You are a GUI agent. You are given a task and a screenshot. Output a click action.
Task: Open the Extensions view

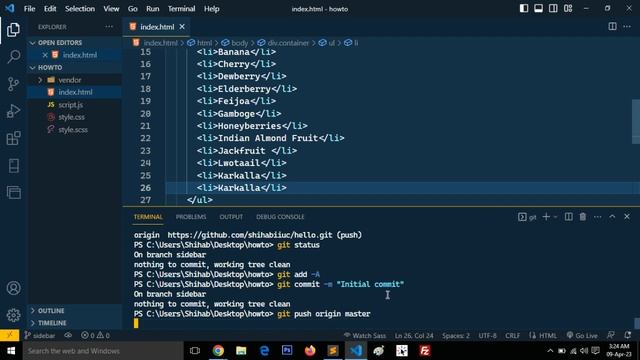pos(13,138)
